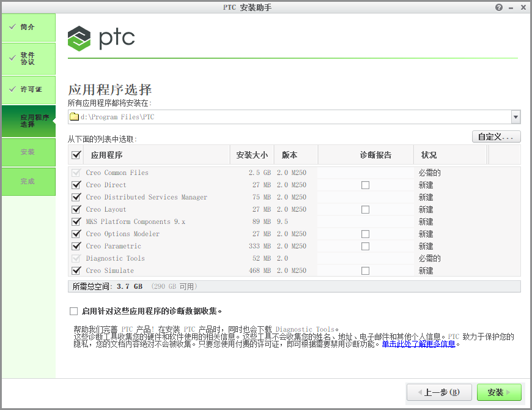Uncheck Creo Parametric application

tap(76, 246)
